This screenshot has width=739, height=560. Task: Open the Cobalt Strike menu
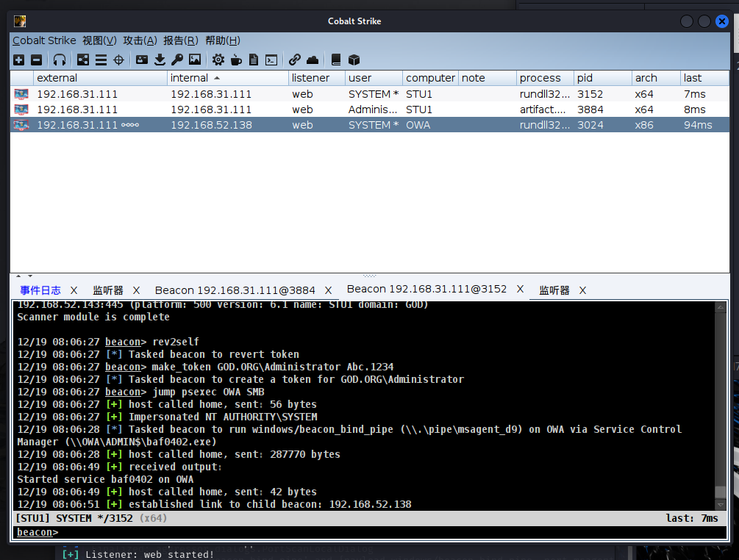44,40
